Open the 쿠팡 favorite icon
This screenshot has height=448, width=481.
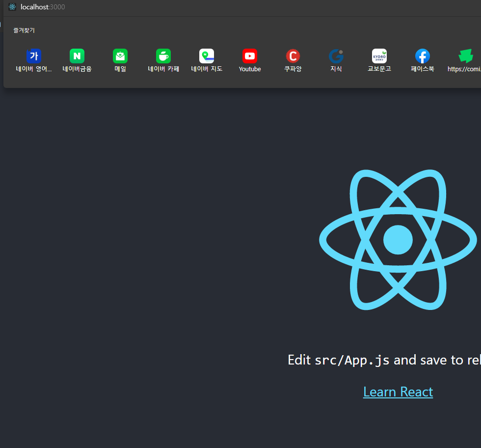click(x=293, y=56)
